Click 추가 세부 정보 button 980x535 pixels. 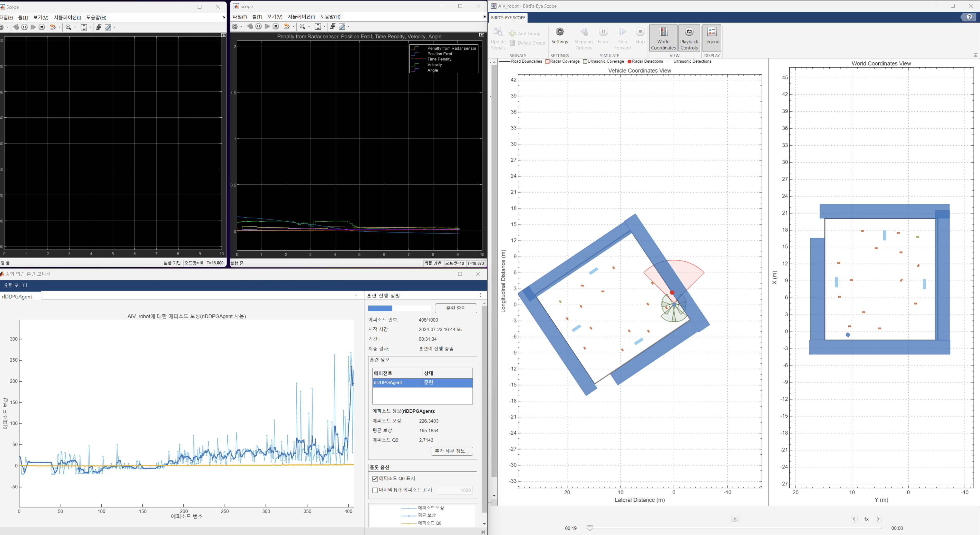pos(452,451)
